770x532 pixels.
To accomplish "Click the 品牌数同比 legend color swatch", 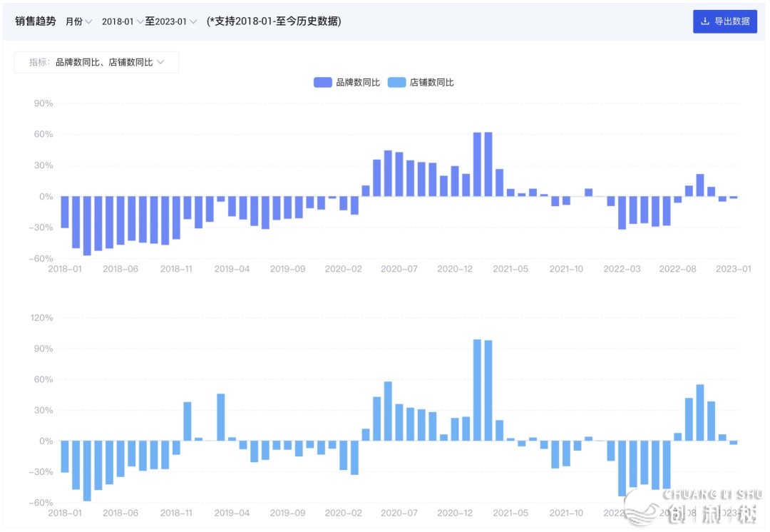I will 322,83.
